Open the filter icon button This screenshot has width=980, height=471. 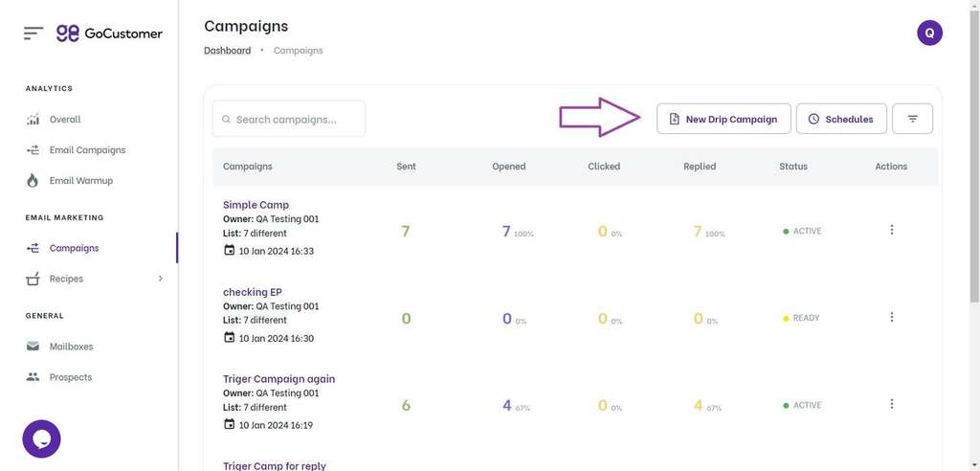point(912,119)
